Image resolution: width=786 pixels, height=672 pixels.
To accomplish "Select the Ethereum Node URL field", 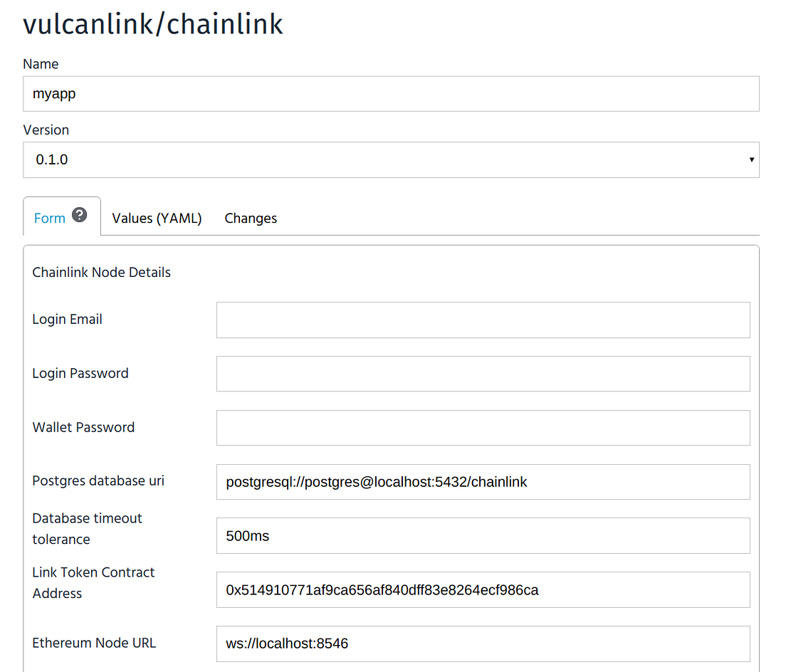I will point(483,644).
